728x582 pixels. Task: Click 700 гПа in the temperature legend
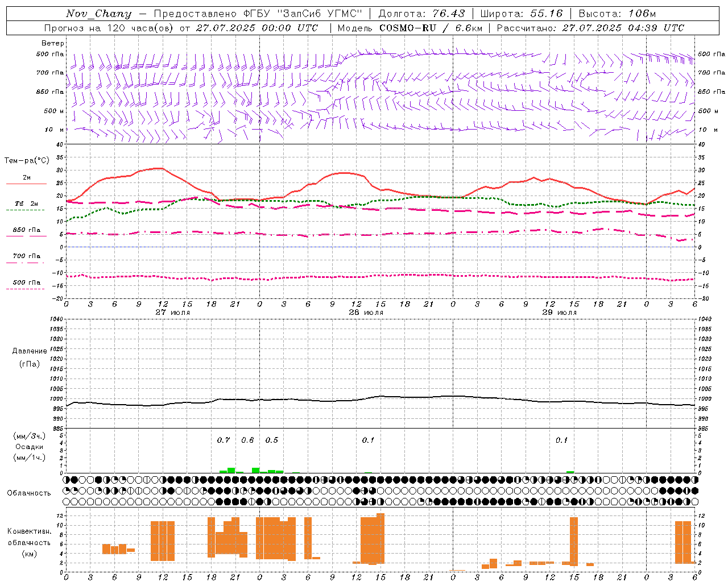[26, 256]
